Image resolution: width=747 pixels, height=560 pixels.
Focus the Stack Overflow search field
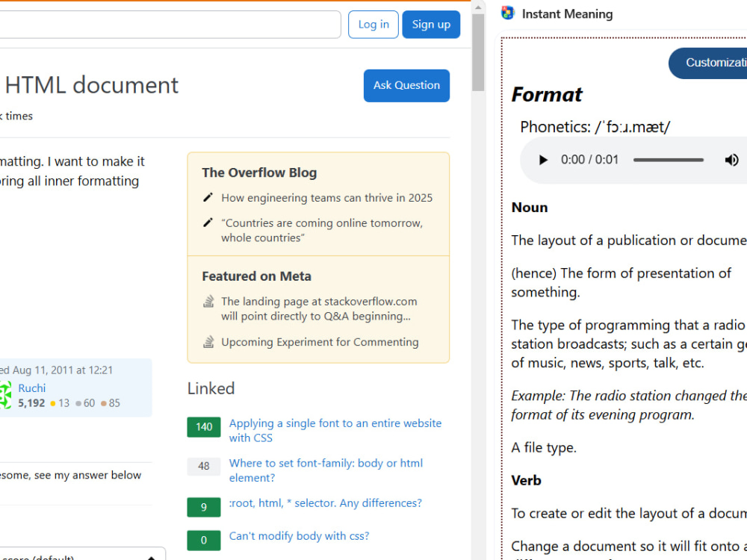[x=170, y=25]
